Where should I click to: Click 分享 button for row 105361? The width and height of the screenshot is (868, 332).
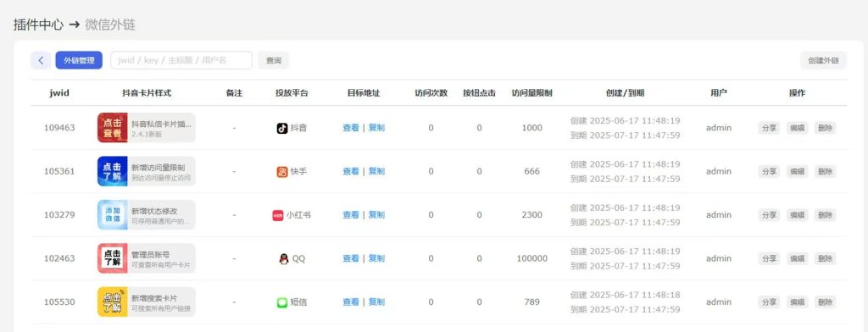(x=769, y=172)
